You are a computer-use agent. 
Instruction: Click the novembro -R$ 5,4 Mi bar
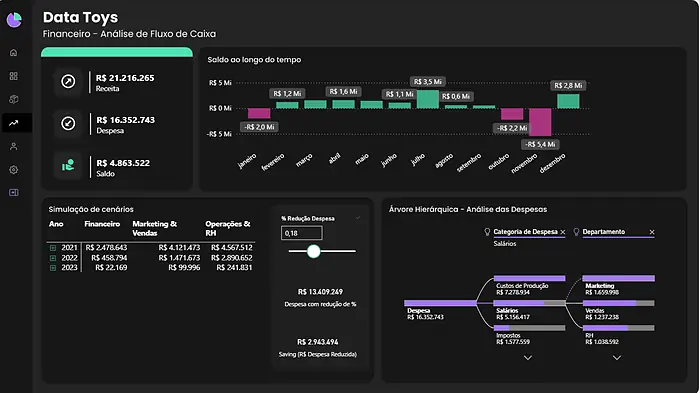540,122
